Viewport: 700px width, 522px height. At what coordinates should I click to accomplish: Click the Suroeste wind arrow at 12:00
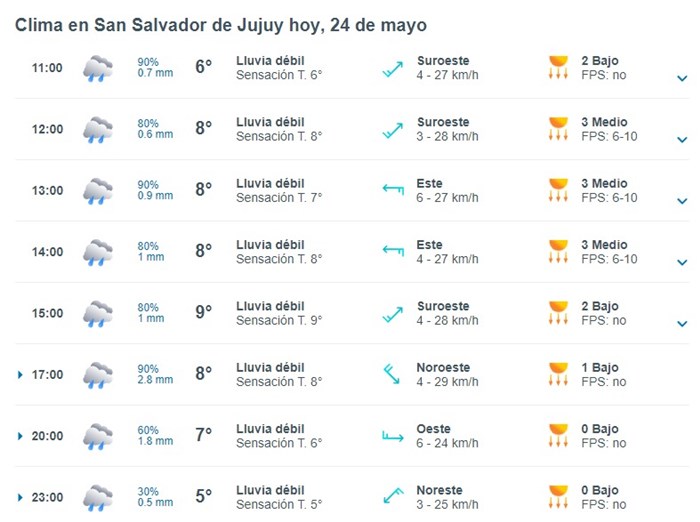tap(393, 130)
